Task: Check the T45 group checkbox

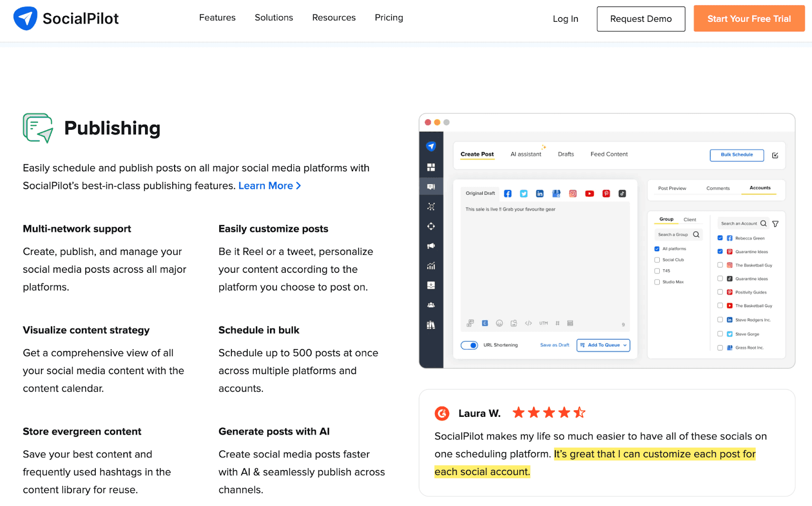Action: (x=657, y=271)
